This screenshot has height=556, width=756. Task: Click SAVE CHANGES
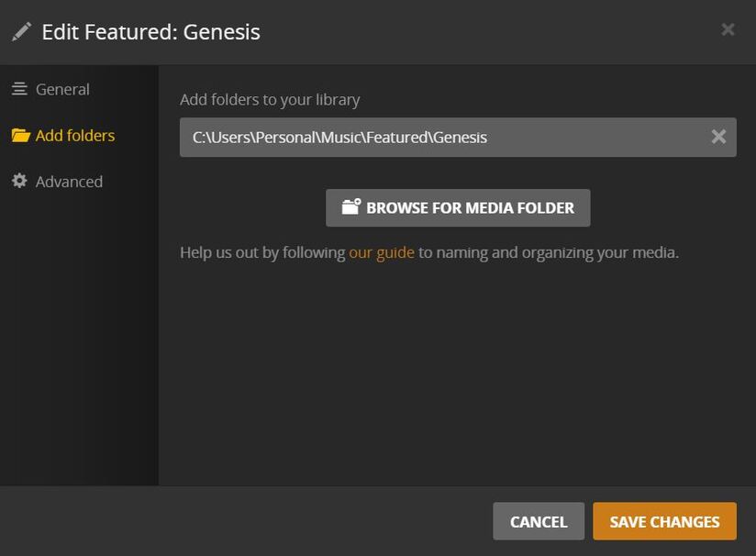pos(664,521)
